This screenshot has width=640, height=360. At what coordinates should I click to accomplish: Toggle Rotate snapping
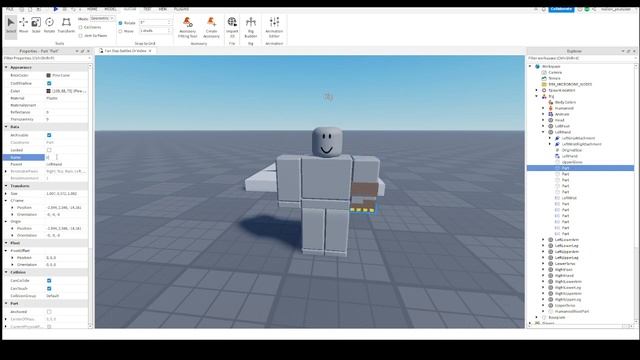[x=120, y=23]
